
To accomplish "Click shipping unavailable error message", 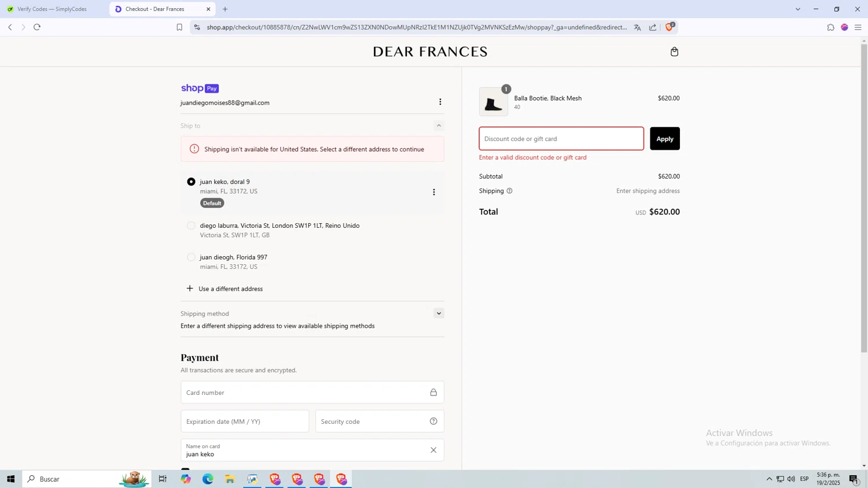I will coord(312,149).
